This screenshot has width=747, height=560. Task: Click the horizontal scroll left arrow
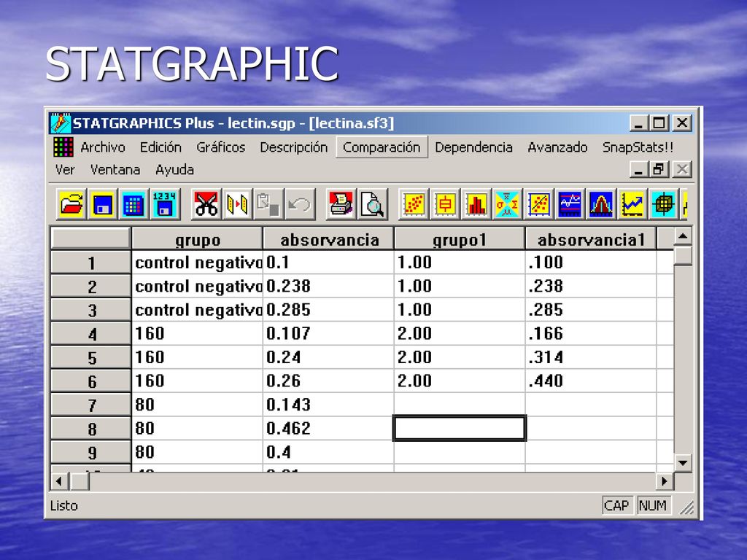pyautogui.click(x=60, y=481)
